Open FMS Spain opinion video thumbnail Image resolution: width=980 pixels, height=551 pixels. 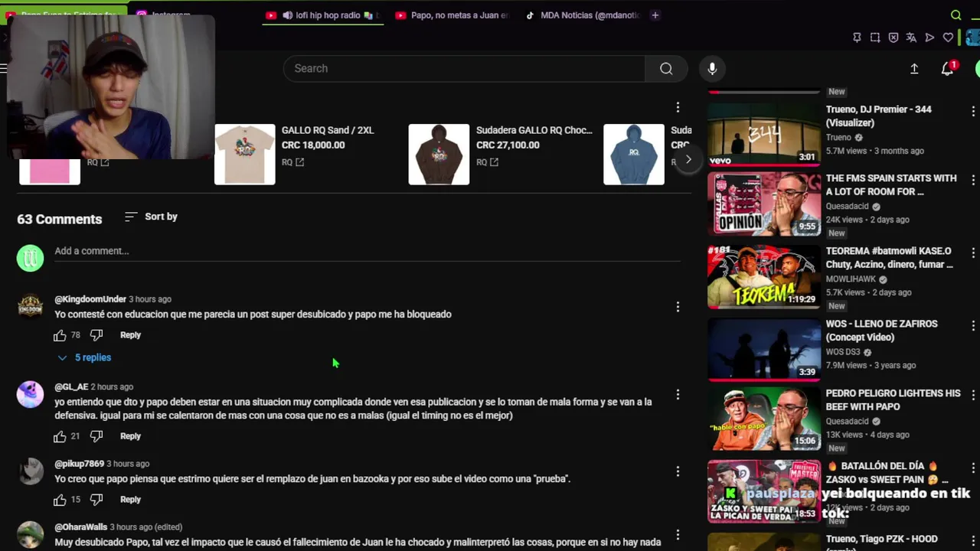click(763, 204)
